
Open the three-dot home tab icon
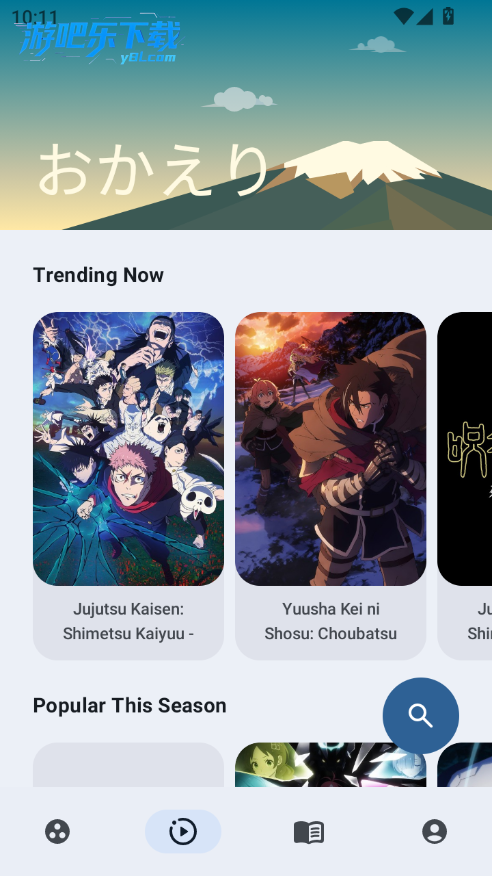(x=58, y=831)
